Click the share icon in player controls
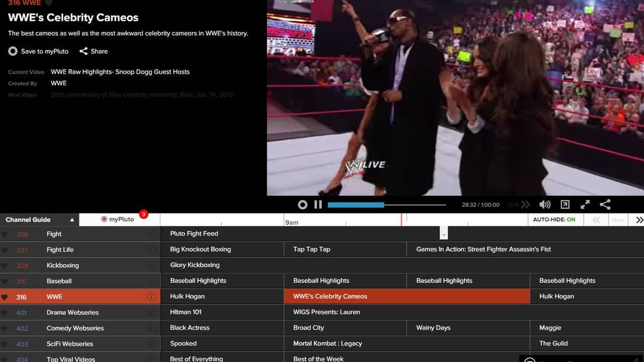The width and height of the screenshot is (644, 362). coord(605,204)
